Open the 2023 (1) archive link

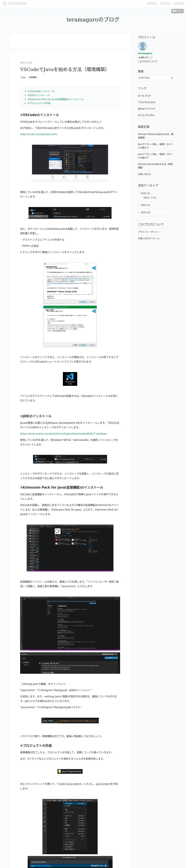tap(145, 193)
